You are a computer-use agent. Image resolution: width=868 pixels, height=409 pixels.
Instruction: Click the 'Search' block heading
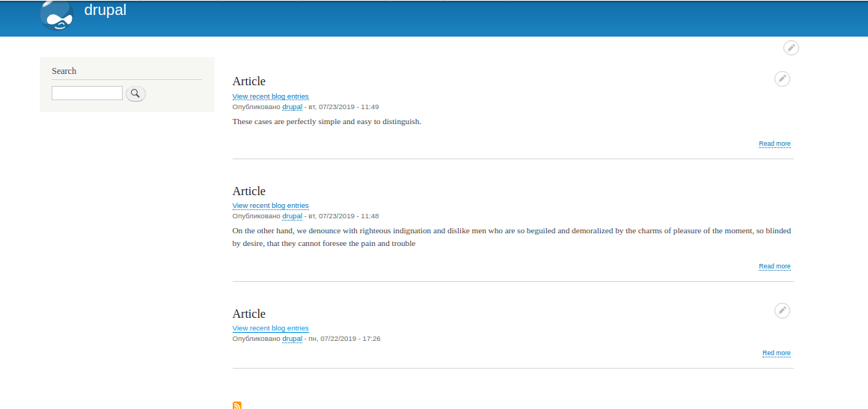[x=64, y=71]
